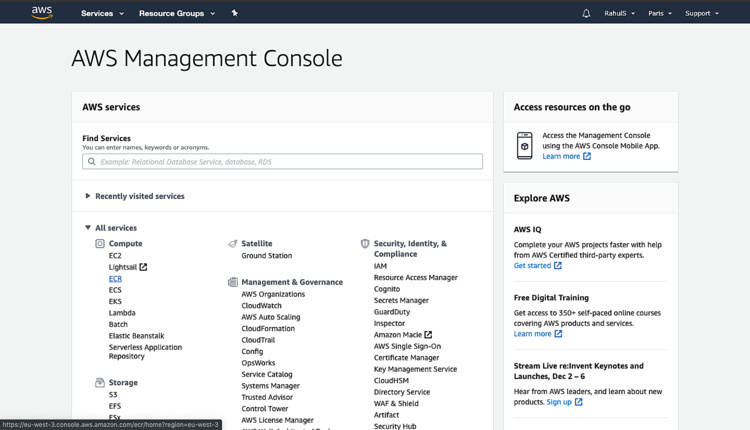Open the RahulS account dropdown
The image size is (750, 430).
pos(619,13)
